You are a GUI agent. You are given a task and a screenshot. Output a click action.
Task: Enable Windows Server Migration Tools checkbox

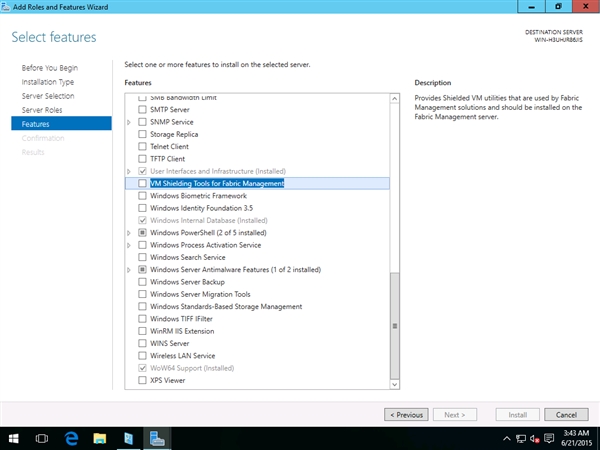point(142,294)
